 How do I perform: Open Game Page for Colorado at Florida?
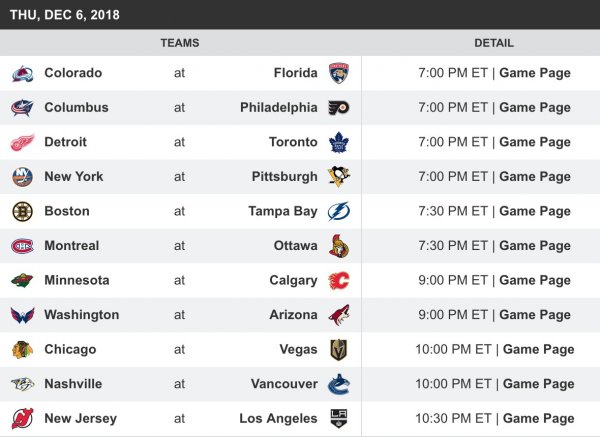[534, 73]
